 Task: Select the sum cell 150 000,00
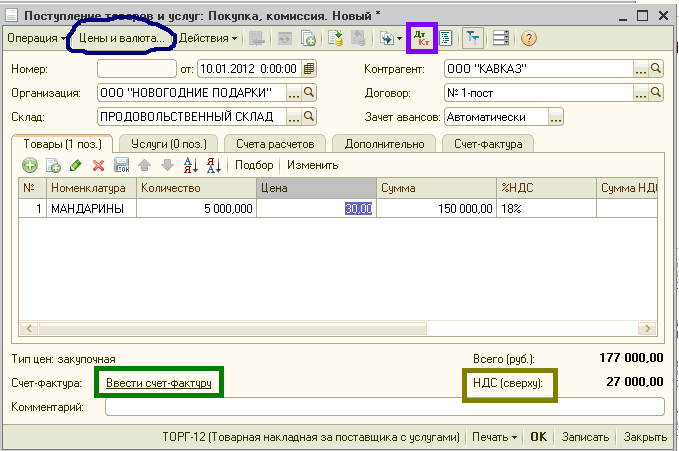436,208
